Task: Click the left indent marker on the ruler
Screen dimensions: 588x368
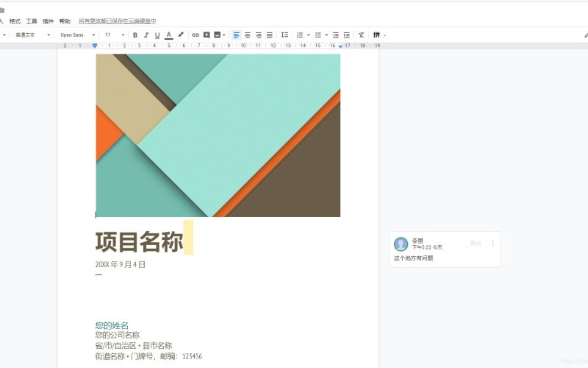Action: click(x=95, y=46)
